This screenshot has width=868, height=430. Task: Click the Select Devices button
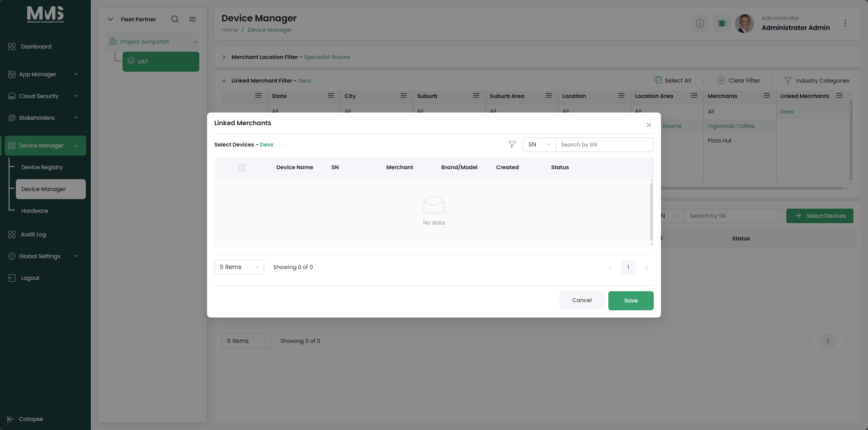[x=820, y=216]
